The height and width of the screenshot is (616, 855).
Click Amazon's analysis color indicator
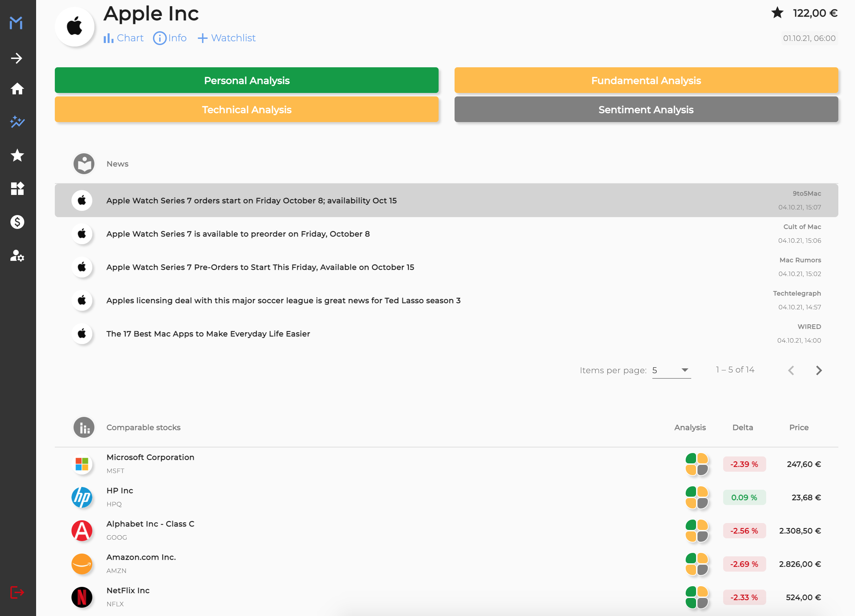coord(697,564)
